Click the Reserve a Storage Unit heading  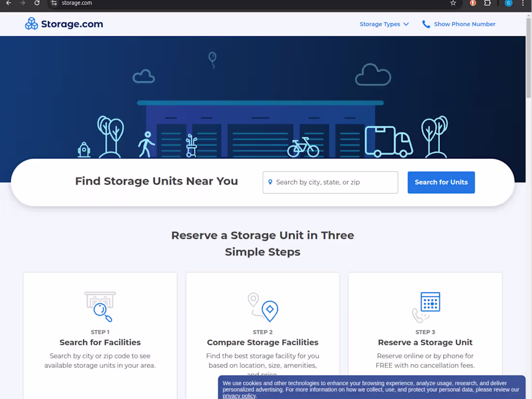[425, 342]
